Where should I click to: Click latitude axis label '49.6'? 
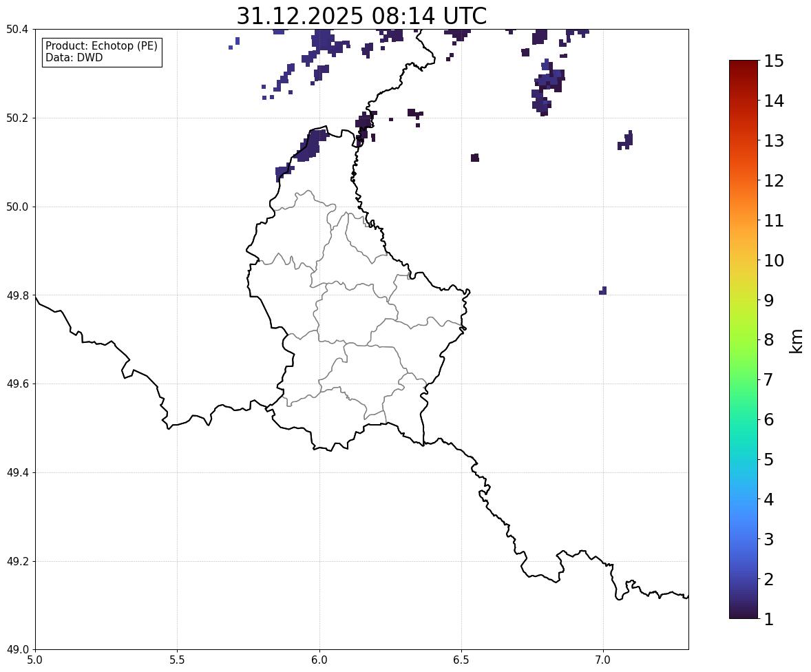[17, 384]
